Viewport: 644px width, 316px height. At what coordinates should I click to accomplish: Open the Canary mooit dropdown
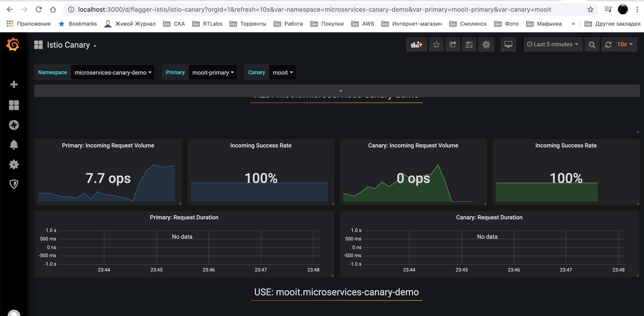coord(282,72)
